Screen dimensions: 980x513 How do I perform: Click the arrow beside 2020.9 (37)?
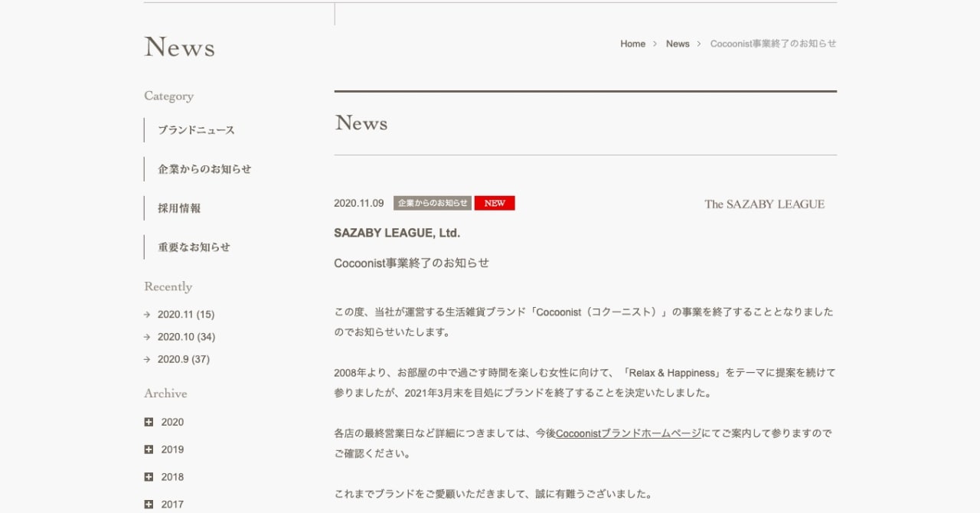click(147, 359)
